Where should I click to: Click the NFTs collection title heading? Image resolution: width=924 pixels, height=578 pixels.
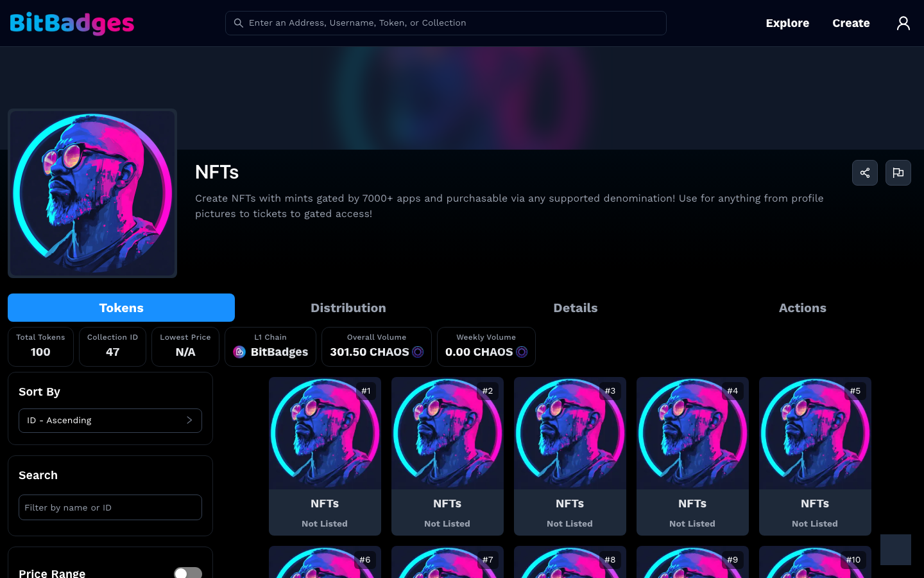pos(217,172)
